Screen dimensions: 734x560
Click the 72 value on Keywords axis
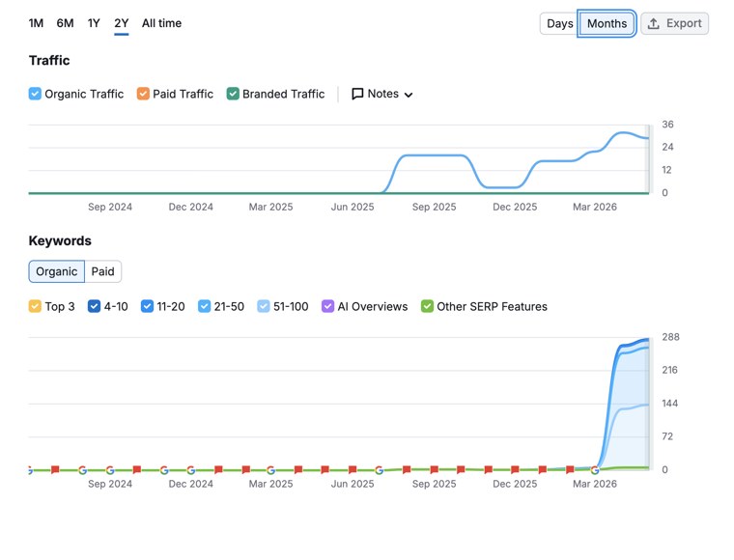click(667, 436)
